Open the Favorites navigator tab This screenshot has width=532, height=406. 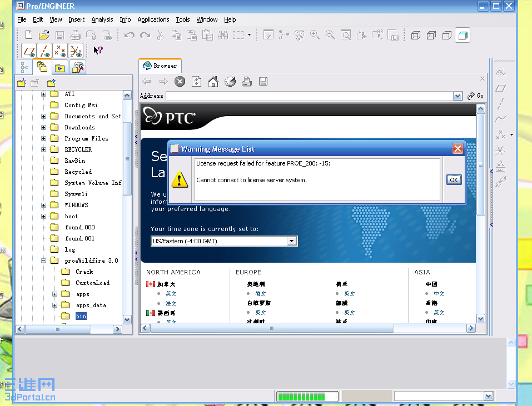(x=59, y=67)
